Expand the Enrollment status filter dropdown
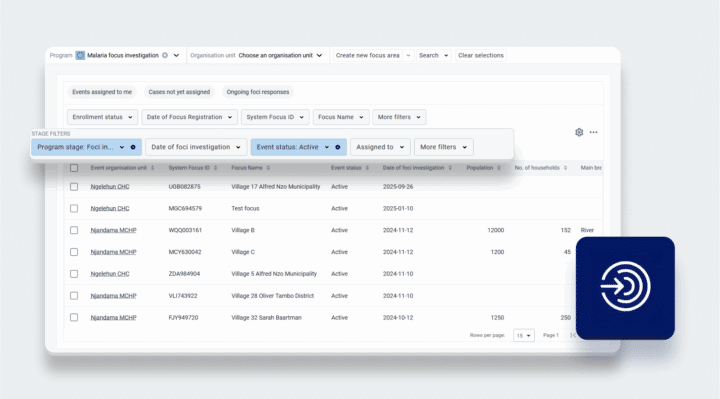The image size is (720, 399). pos(102,117)
